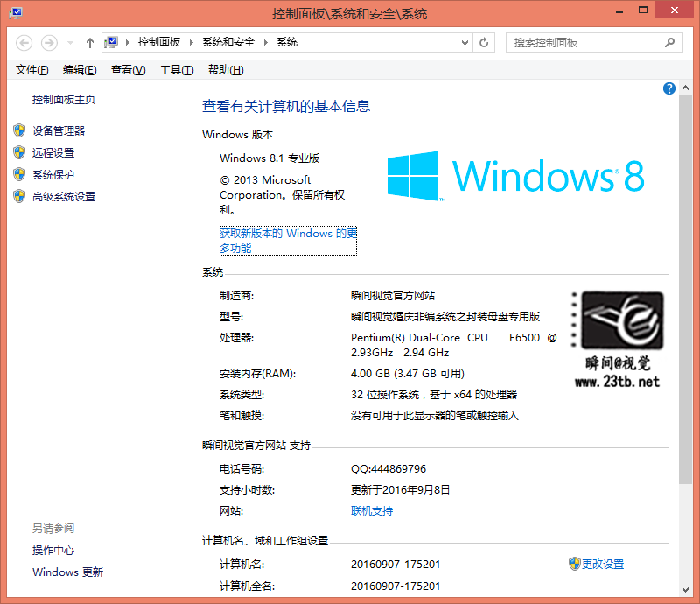Click the 32 位操作系统 system type value
The width and height of the screenshot is (700, 604).
coord(434,395)
